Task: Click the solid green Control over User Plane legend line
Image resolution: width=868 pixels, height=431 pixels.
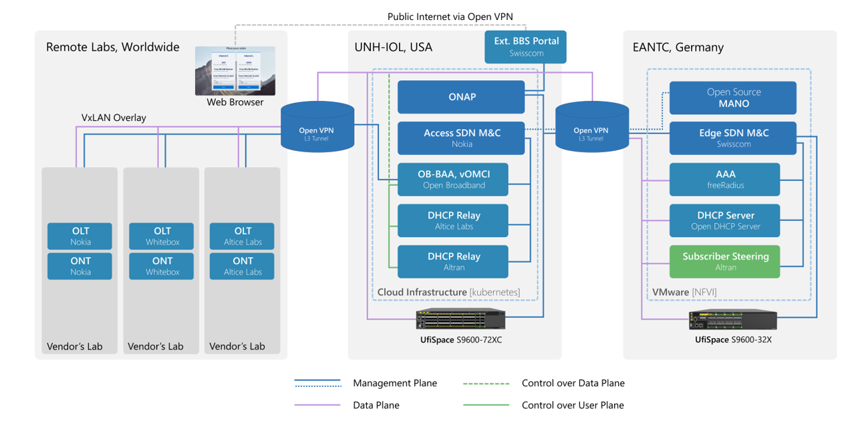Action: (486, 405)
